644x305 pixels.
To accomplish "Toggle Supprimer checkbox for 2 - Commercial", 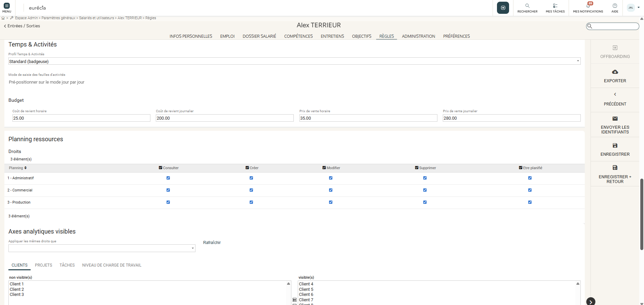I will point(425,190).
